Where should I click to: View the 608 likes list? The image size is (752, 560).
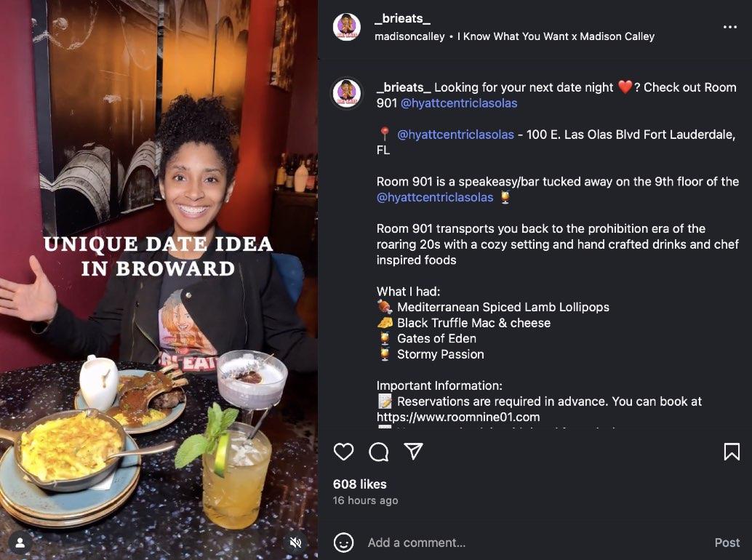[360, 484]
